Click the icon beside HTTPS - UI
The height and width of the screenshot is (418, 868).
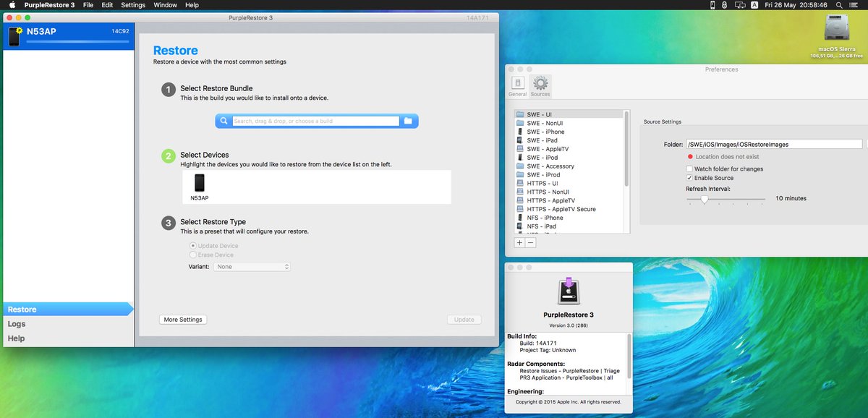pos(520,183)
